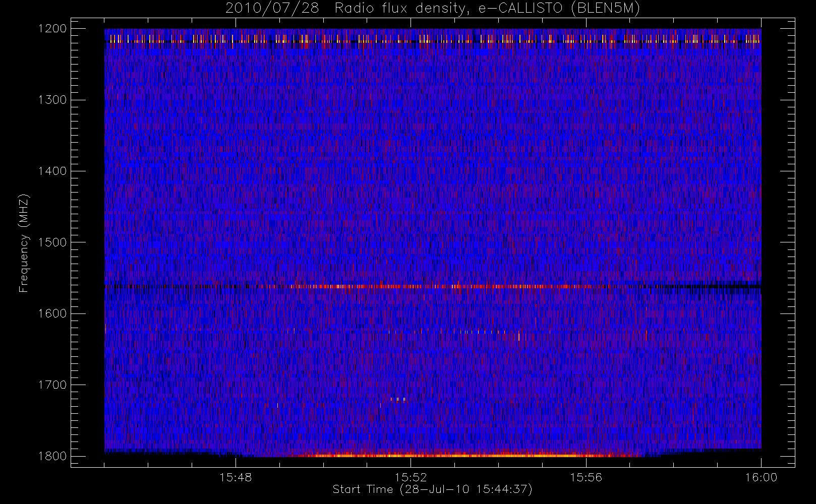Select the 1200 frequency tick label
816x504 pixels.
52,29
